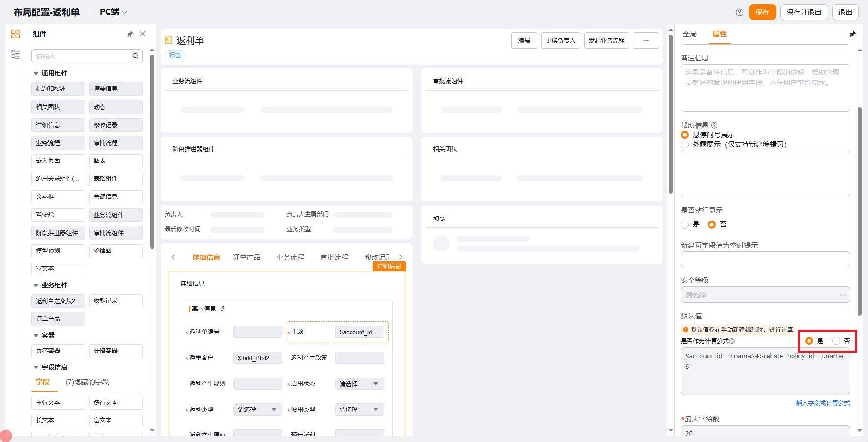Screen dimensions: 868x442
Task: Open the structure tree sidebar icon
Action: (15, 54)
